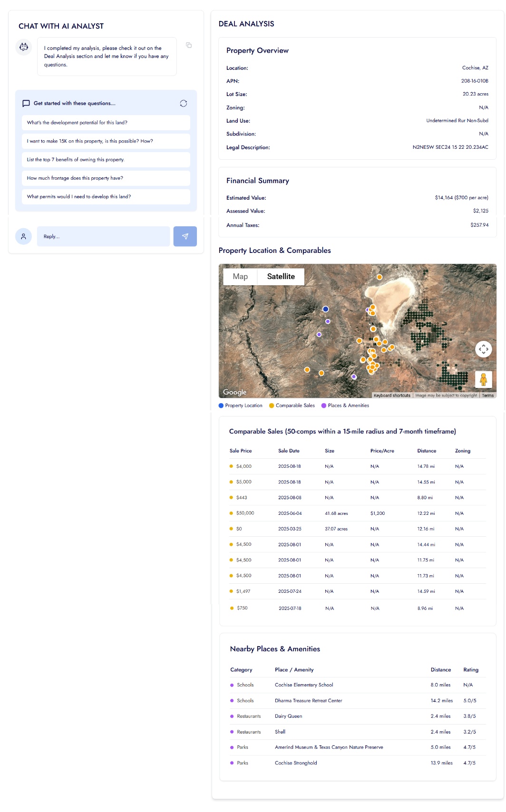
Task: Refresh the suggested questions
Action: tap(184, 103)
